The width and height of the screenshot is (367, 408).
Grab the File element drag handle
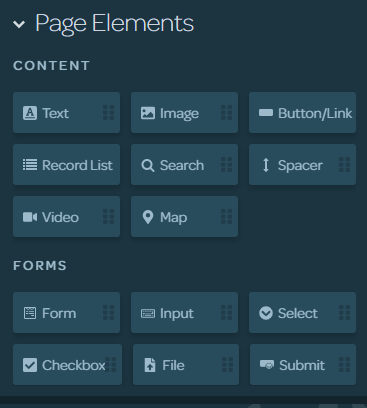point(228,365)
